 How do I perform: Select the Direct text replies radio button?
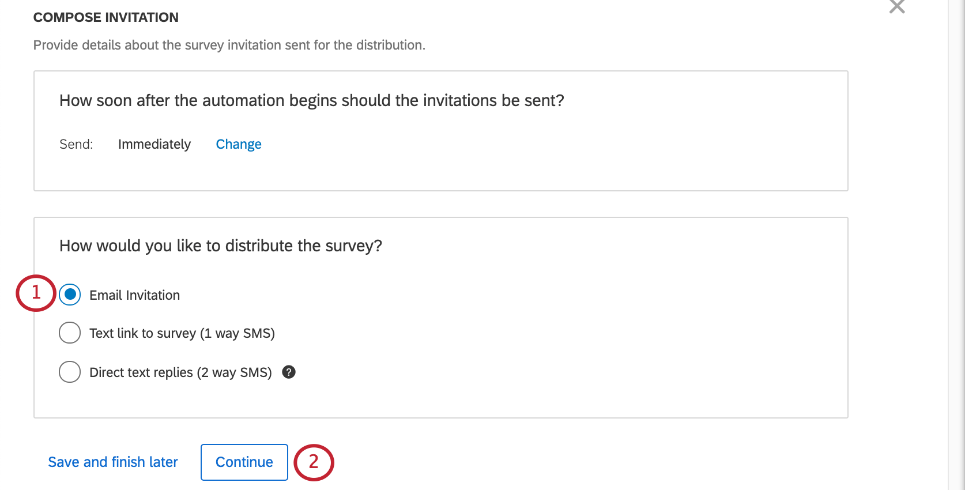pos(70,372)
